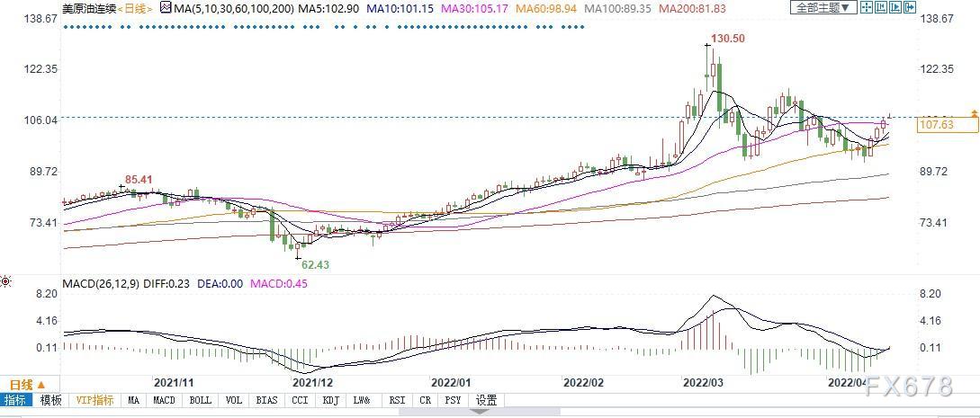This screenshot has width=980, height=418.
Task: Click the 2021/12 date axis label
Action: (x=310, y=382)
